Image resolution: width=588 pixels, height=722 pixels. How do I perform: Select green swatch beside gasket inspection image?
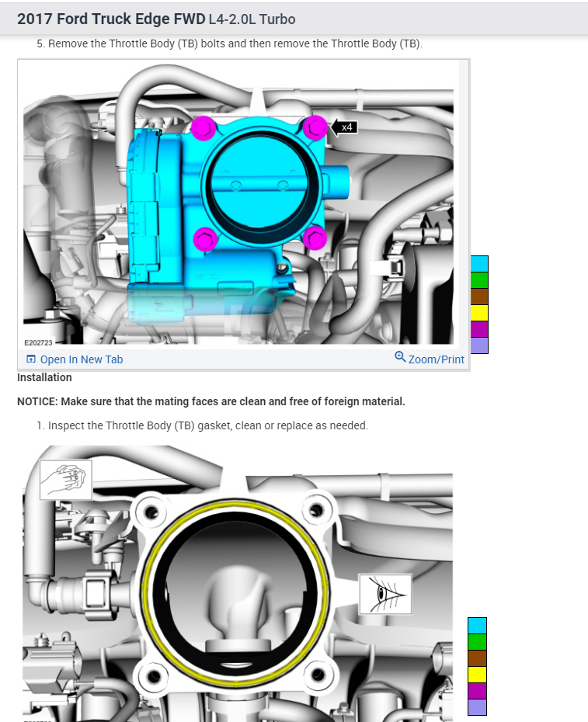click(x=477, y=642)
